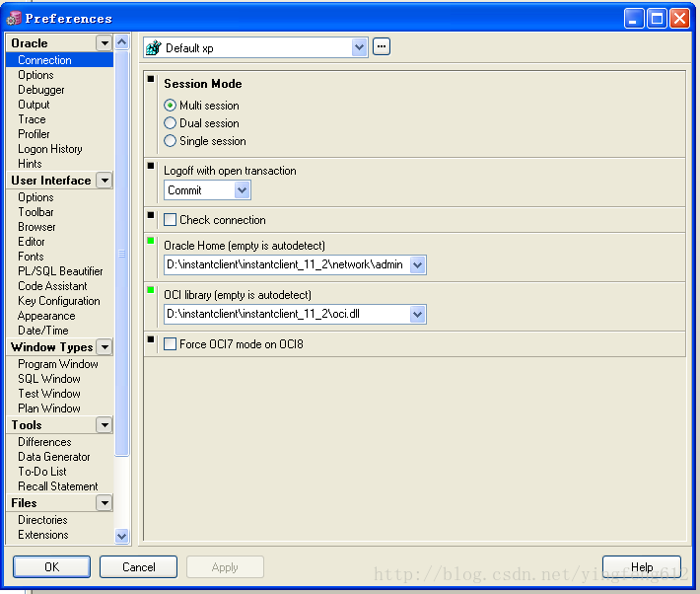
Task: Open SQL Window preferences
Action: 49,379
